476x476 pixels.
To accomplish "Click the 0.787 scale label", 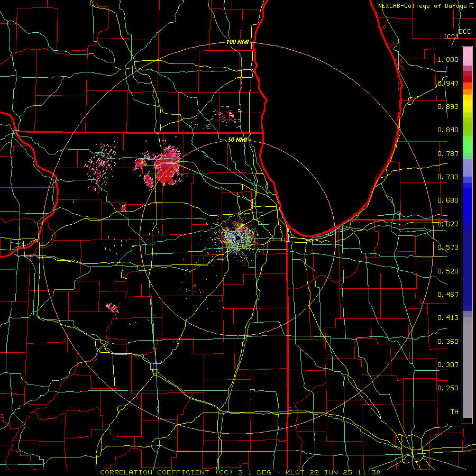I will point(448,153).
